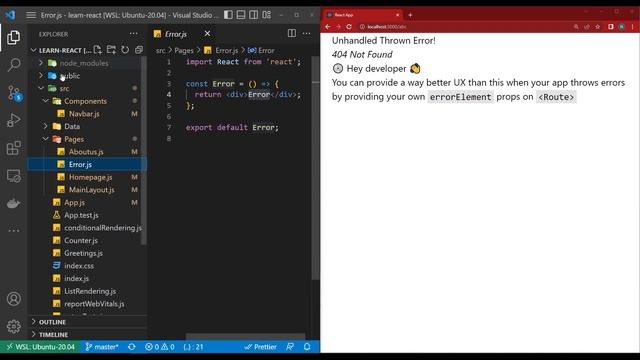Open the Extensions view

pos(13,148)
